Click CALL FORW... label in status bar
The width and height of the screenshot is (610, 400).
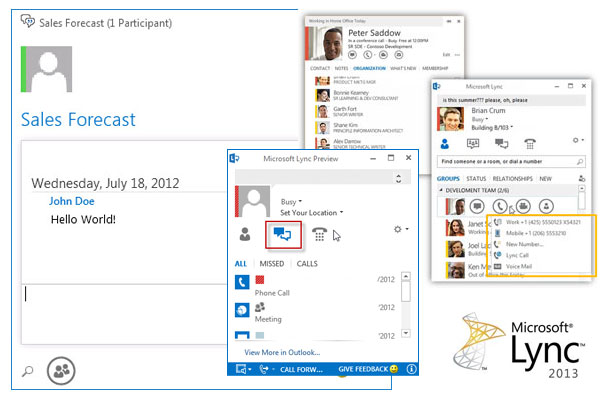coord(301,369)
